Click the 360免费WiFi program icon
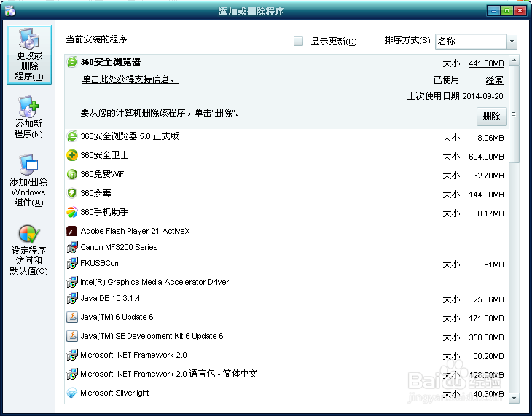This screenshot has height=416, width=532. (x=72, y=174)
